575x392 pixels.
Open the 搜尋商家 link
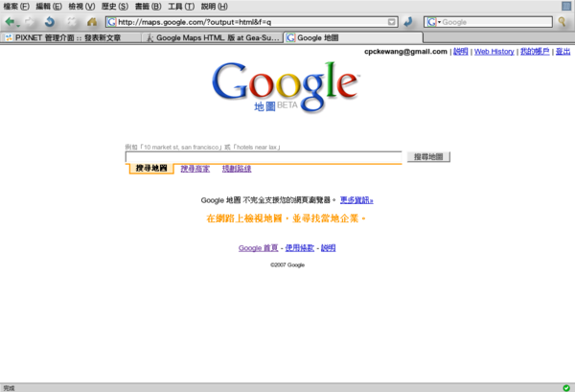(x=195, y=169)
